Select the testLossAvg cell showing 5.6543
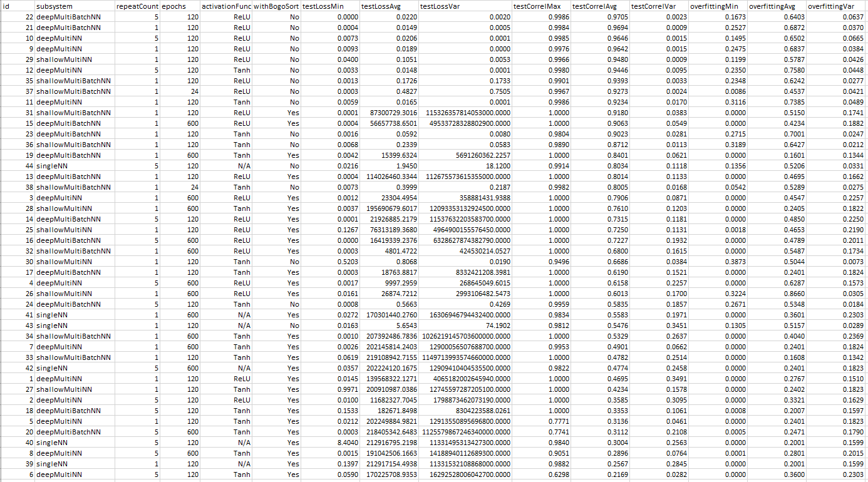The image size is (868, 482). (x=389, y=326)
